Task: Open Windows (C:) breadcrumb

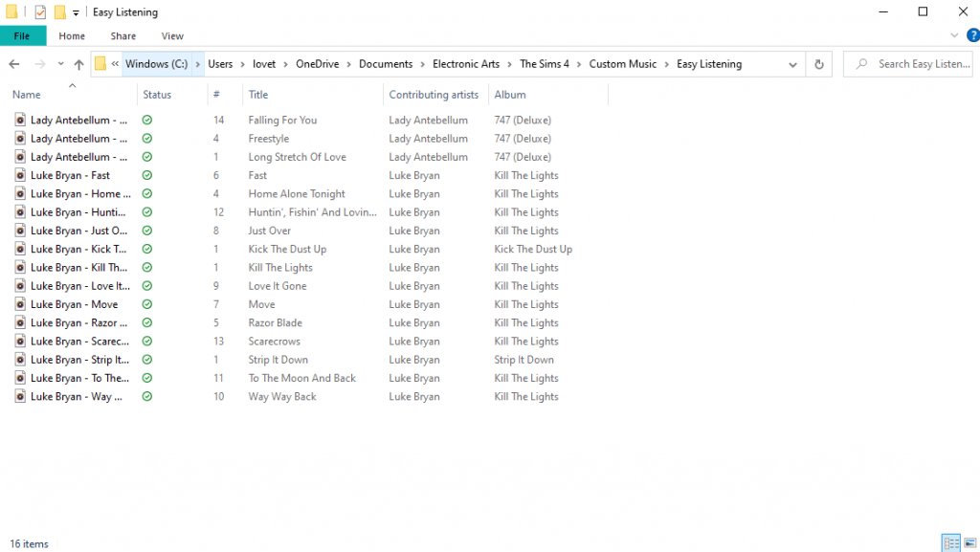Action: (x=156, y=64)
